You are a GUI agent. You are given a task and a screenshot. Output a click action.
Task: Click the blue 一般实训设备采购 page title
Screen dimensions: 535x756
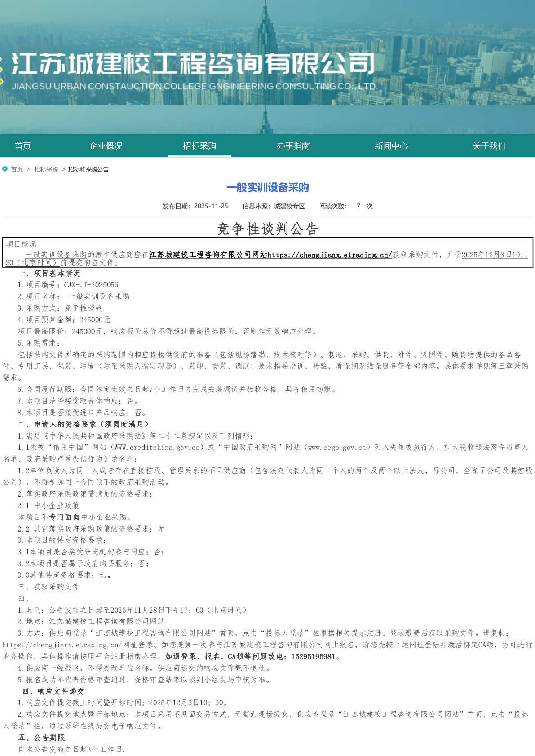click(267, 188)
